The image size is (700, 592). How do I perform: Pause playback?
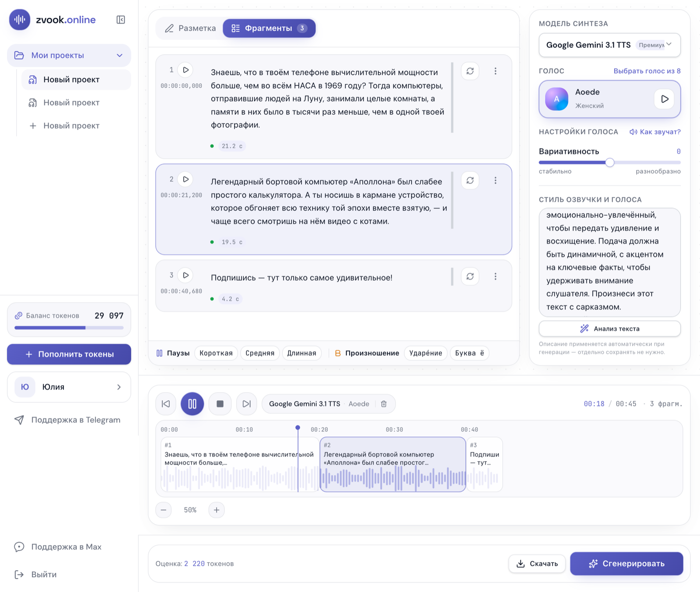pyautogui.click(x=192, y=404)
